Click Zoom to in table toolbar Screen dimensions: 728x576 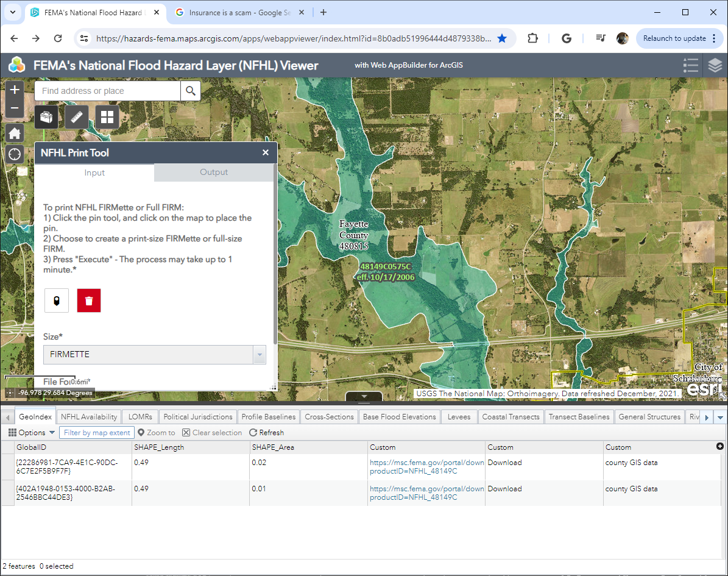point(157,433)
